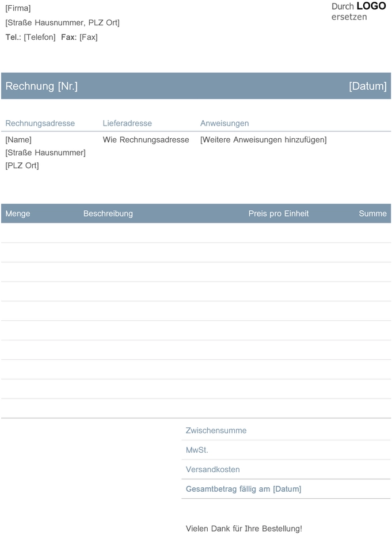Click the Versandkosten label

point(212,469)
